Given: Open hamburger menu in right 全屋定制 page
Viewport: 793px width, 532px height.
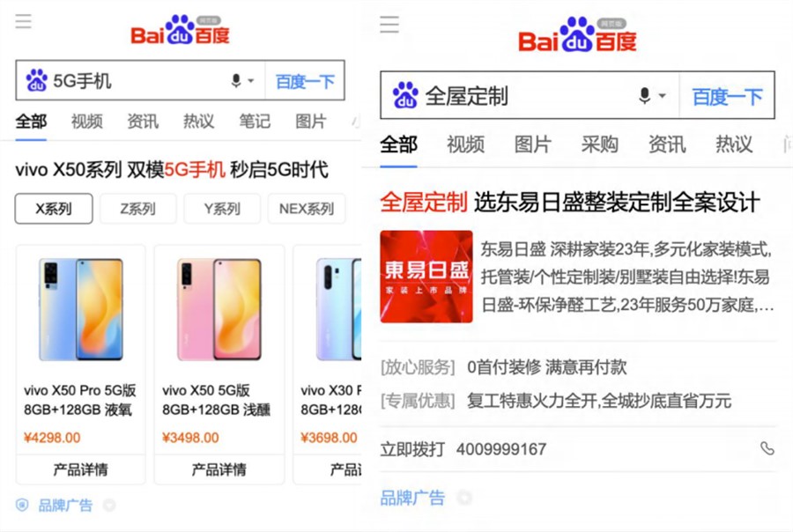Looking at the screenshot, I should [x=389, y=25].
